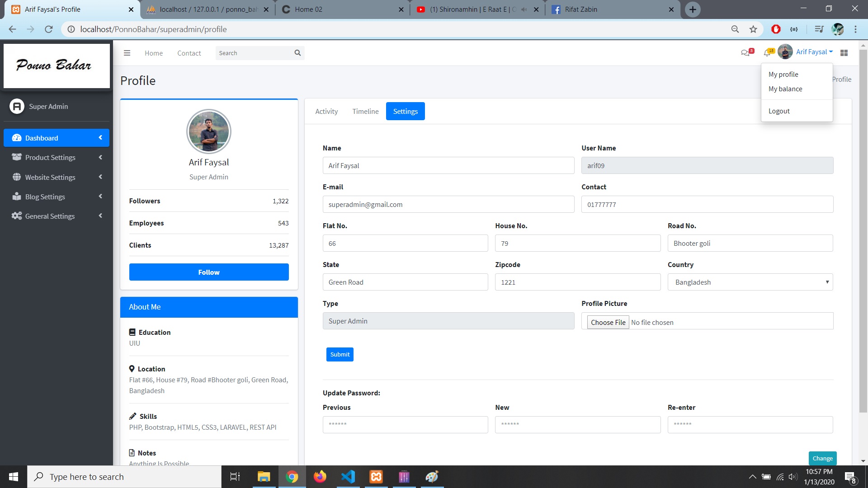Submit the profile settings form
Viewport: 868px width, 488px height.
pyautogui.click(x=340, y=354)
